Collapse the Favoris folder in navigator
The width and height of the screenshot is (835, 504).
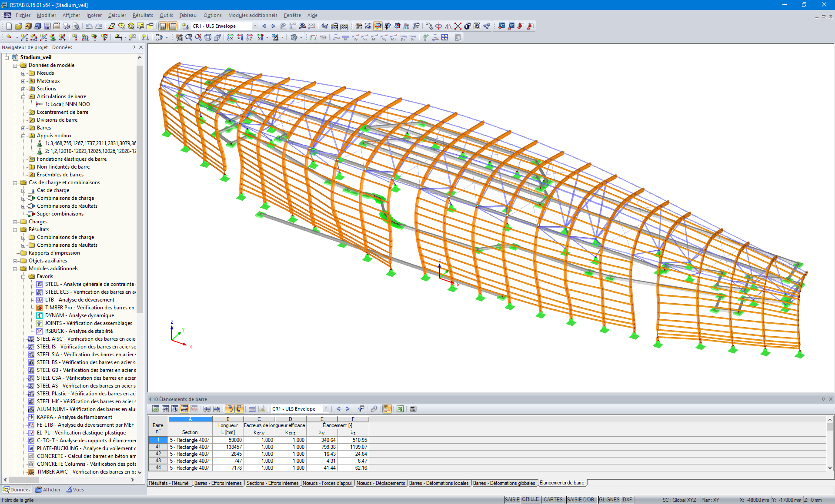(x=23, y=276)
